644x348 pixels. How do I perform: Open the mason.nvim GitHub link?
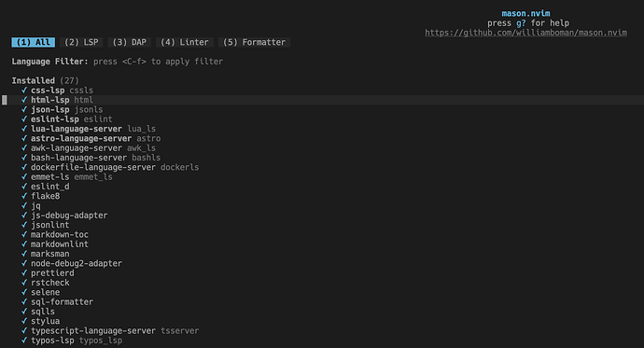tap(525, 33)
